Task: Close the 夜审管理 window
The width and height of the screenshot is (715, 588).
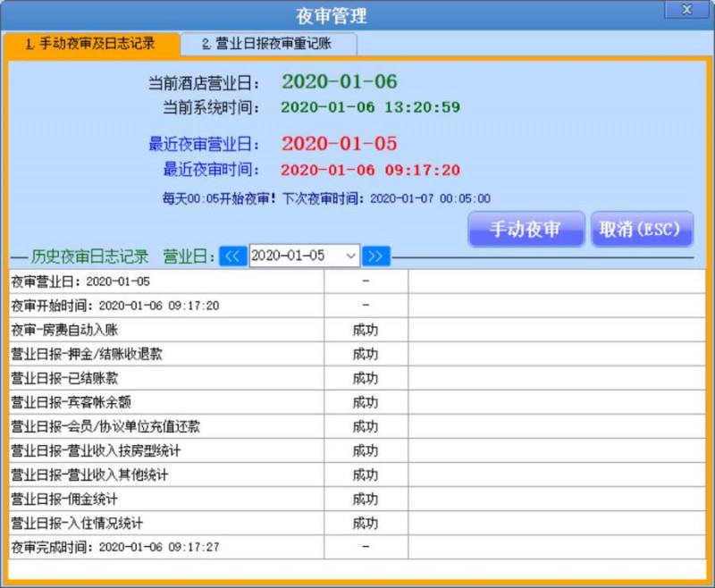Action: click(686, 10)
